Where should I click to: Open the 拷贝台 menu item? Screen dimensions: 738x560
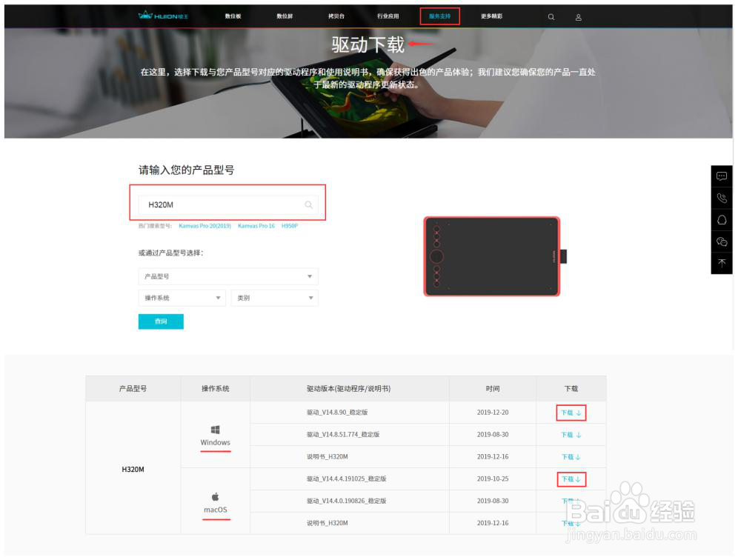pyautogui.click(x=336, y=16)
